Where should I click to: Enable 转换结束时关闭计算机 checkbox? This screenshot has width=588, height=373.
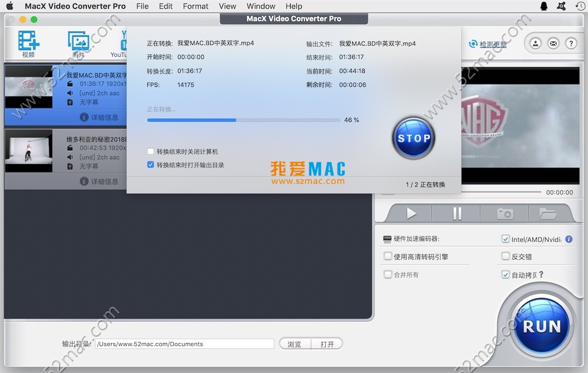151,152
